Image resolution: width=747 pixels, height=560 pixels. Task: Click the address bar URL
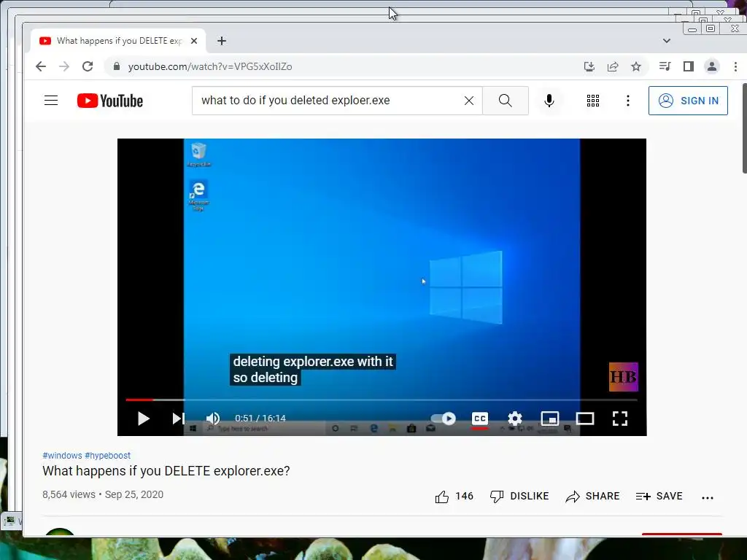[210, 66]
